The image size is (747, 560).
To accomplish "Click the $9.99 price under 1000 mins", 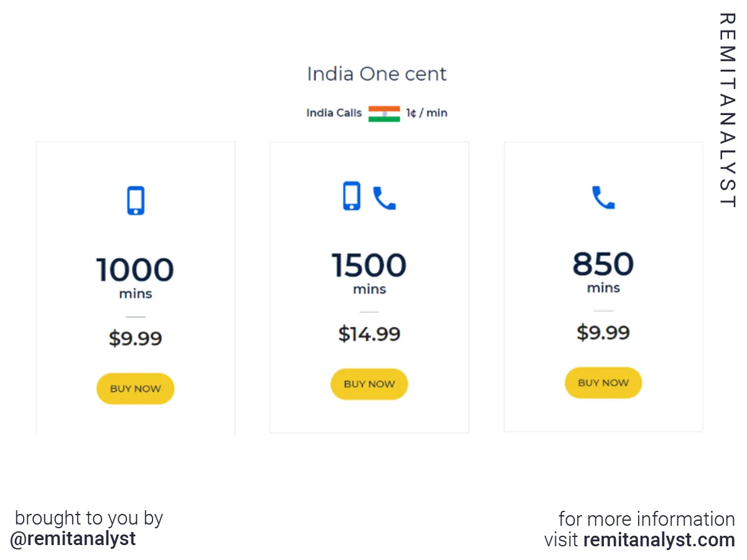I will coord(135,338).
